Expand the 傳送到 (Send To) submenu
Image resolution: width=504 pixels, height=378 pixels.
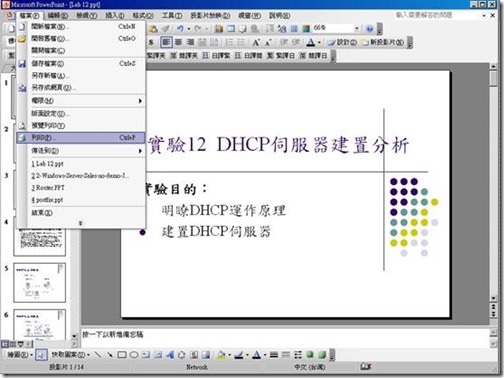(x=81, y=151)
